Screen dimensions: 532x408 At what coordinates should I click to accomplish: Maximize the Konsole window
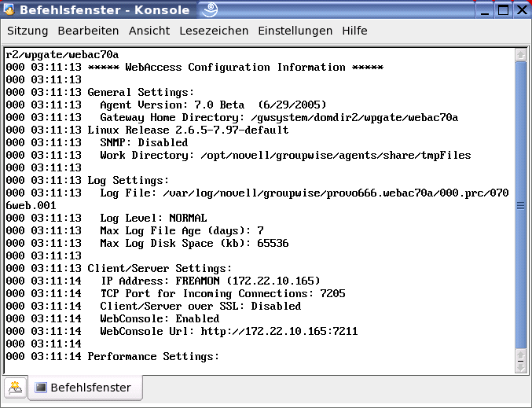pyautogui.click(x=503, y=10)
